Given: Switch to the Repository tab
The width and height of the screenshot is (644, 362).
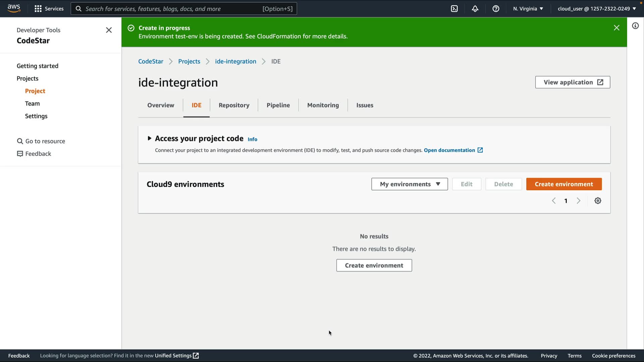Looking at the screenshot, I should coord(234,105).
